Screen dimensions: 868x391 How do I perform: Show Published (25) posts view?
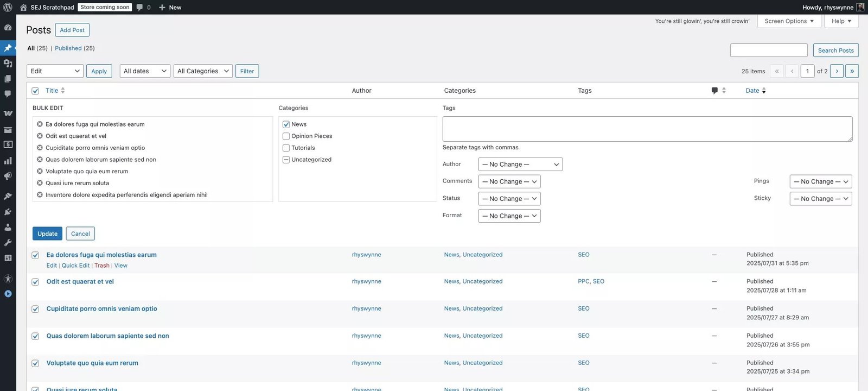click(x=75, y=48)
